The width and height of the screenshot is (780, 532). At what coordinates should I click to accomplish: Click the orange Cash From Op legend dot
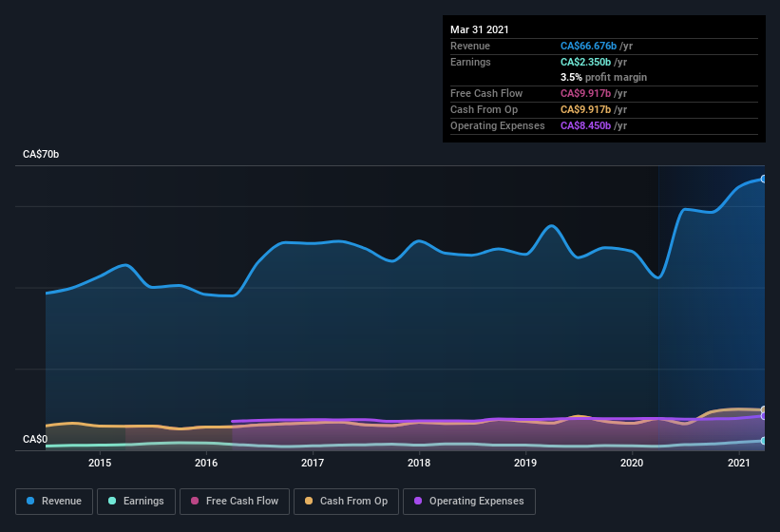click(x=309, y=501)
